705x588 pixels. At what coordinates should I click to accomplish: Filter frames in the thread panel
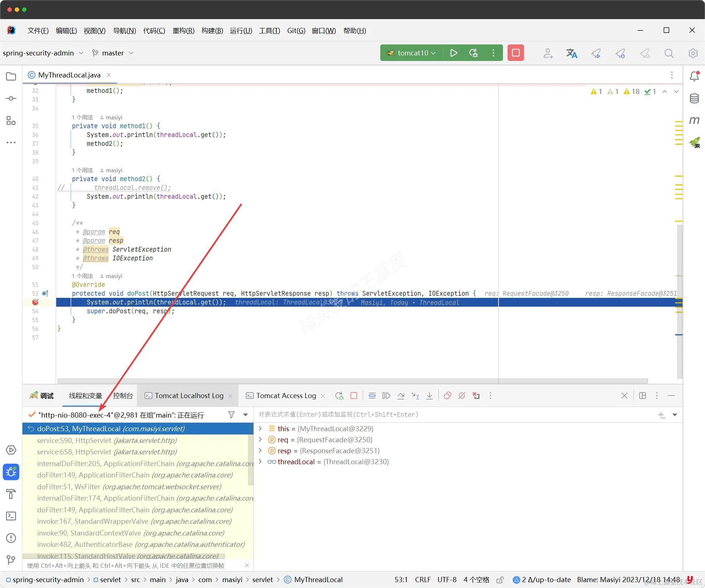coord(231,415)
